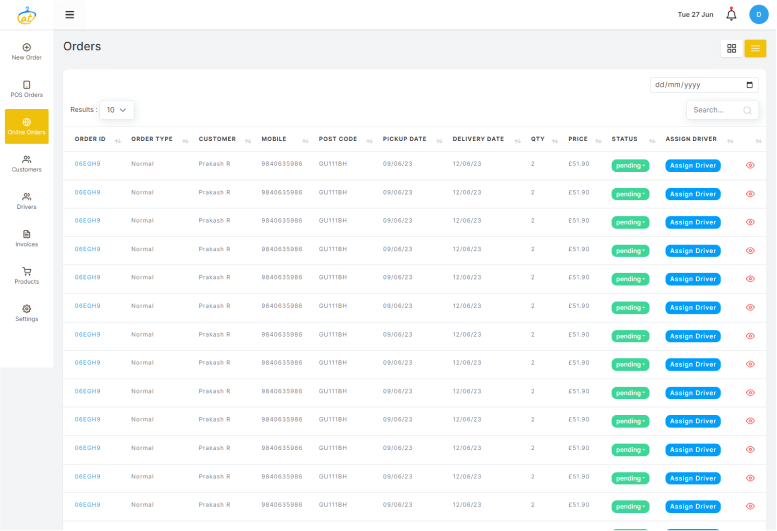Expand the Results per page dropdown

coord(117,110)
